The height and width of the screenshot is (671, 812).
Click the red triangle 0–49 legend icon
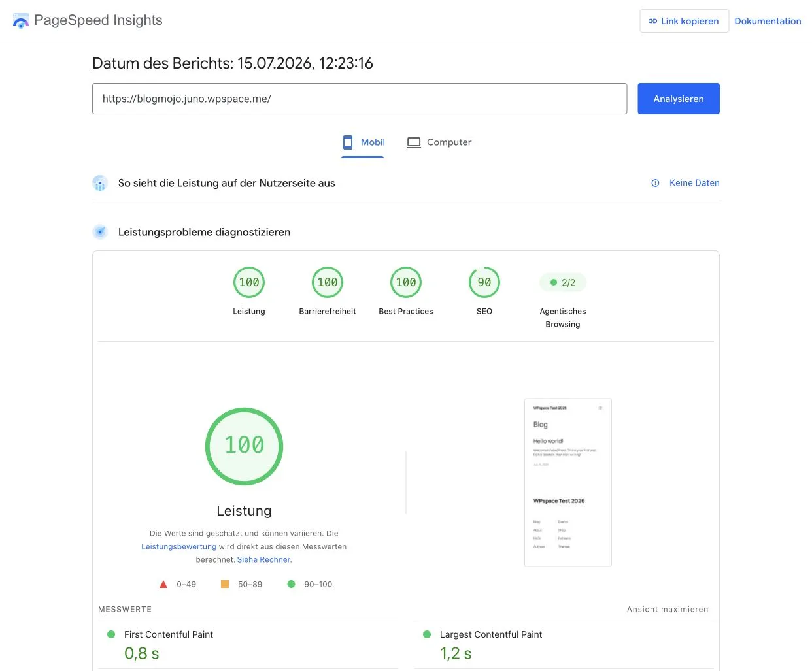[163, 584]
